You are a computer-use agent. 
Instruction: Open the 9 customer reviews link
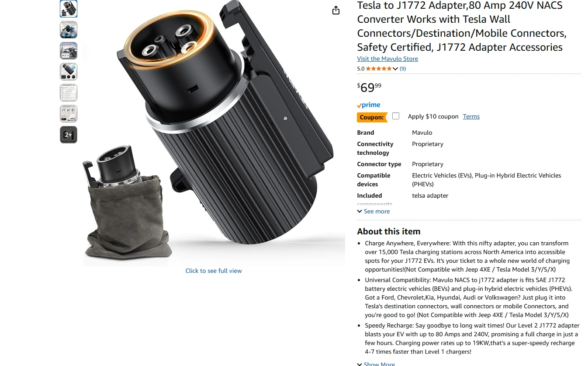tap(403, 69)
